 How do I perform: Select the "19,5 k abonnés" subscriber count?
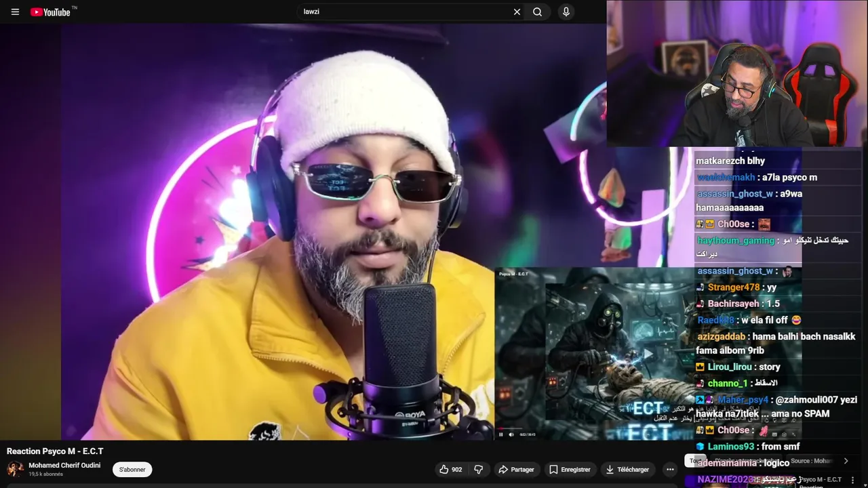tap(45, 474)
